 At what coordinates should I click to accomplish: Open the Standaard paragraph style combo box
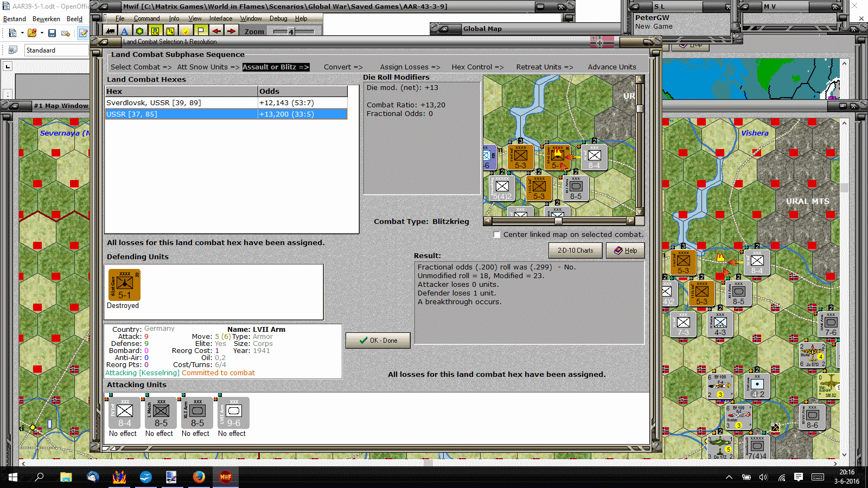56,50
